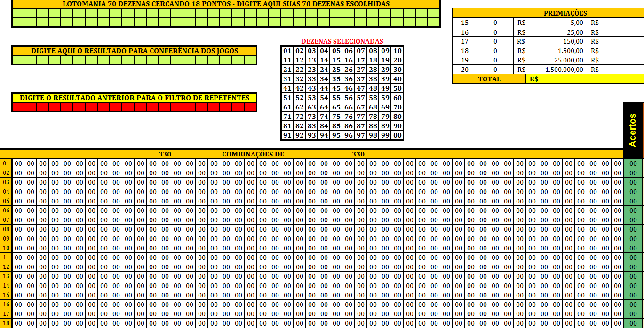The image size is (644, 328).
Task: Click number 05 in the Dezenas Selecionadas grid
Action: pyautogui.click(x=336, y=51)
